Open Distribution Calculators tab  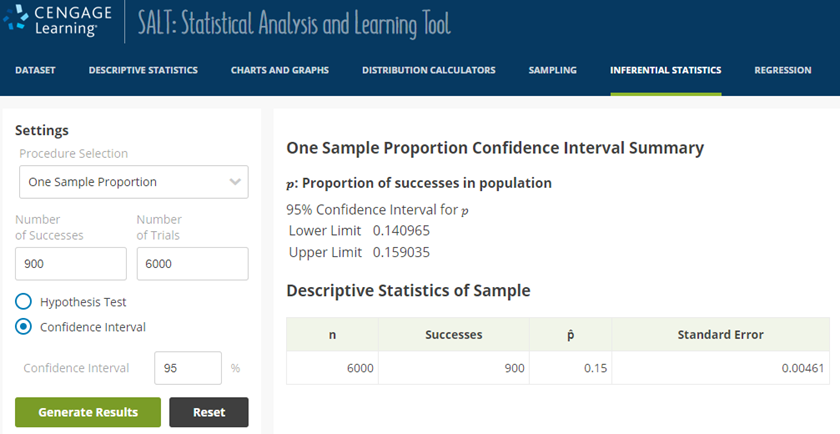point(428,70)
